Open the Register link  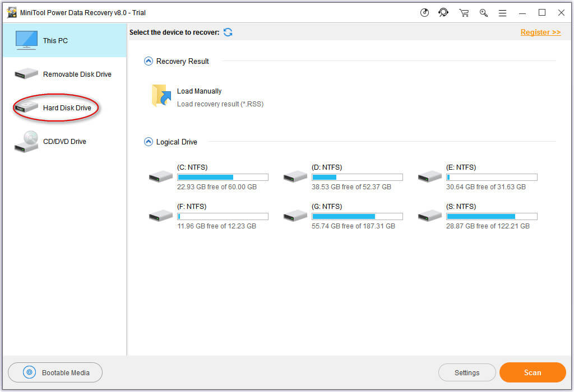(x=540, y=32)
